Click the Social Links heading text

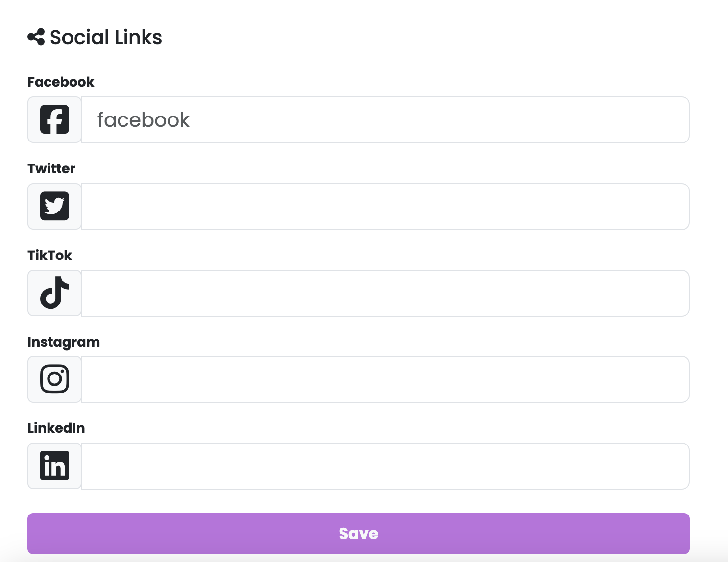point(106,37)
